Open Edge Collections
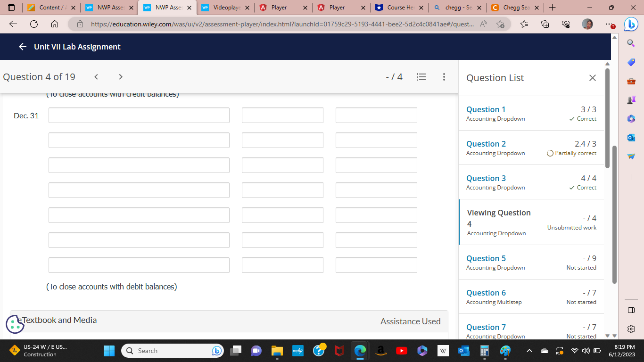This screenshot has height=362, width=644. (x=545, y=24)
